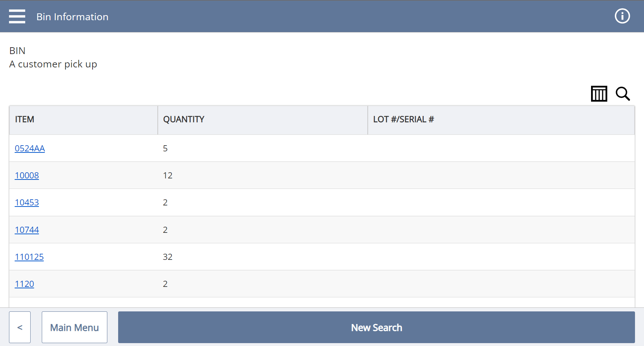Start a New Search
The width and height of the screenshot is (644, 346).
376,327
